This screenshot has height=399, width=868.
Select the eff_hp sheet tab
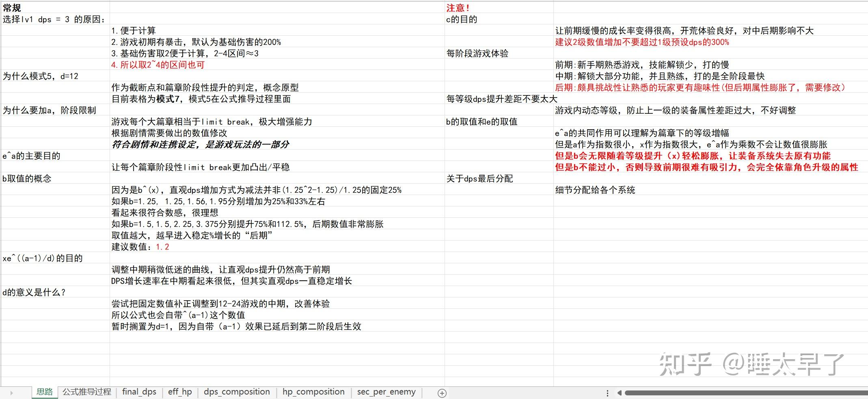pyautogui.click(x=180, y=392)
